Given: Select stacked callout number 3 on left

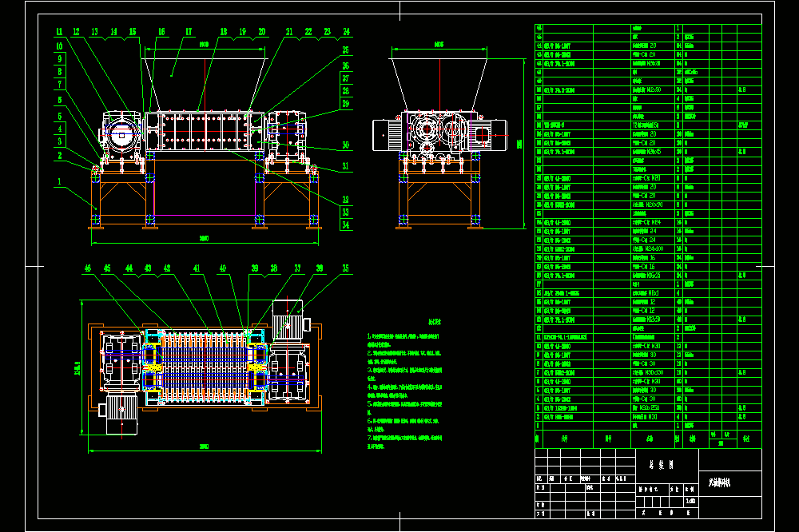Looking at the screenshot, I should 60,141.
